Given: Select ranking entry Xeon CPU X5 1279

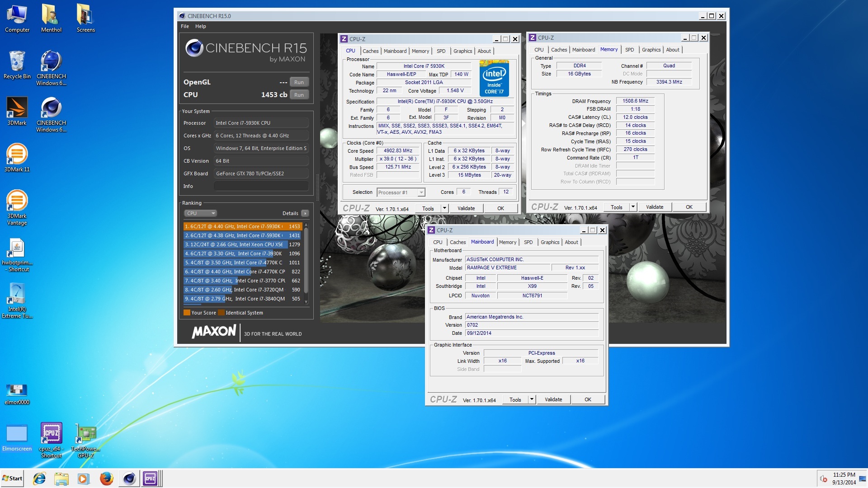Looking at the screenshot, I should point(242,244).
